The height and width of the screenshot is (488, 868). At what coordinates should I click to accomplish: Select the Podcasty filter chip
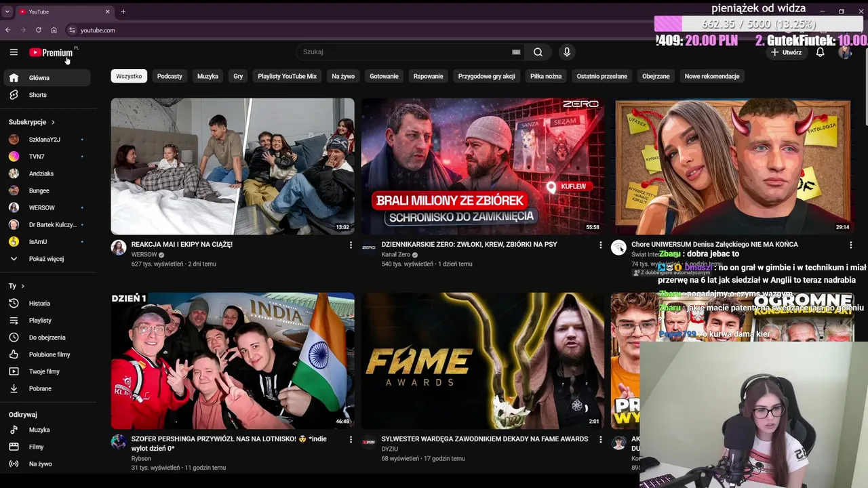(170, 76)
